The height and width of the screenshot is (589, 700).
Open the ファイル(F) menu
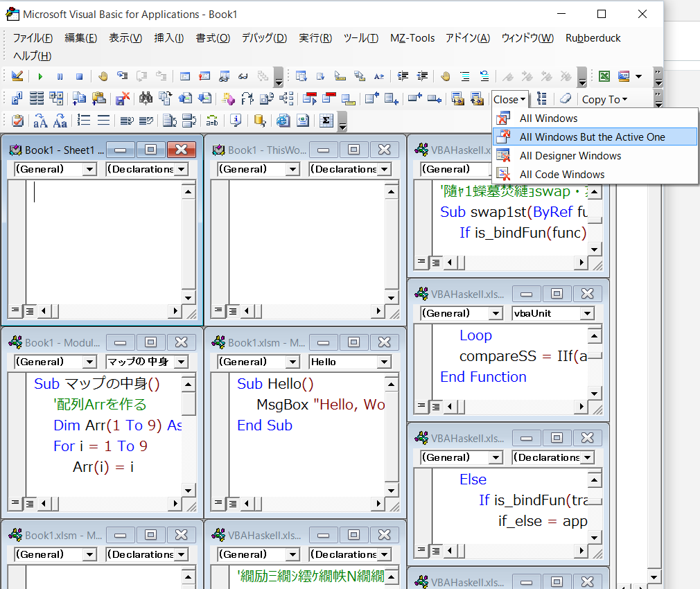[x=33, y=38]
